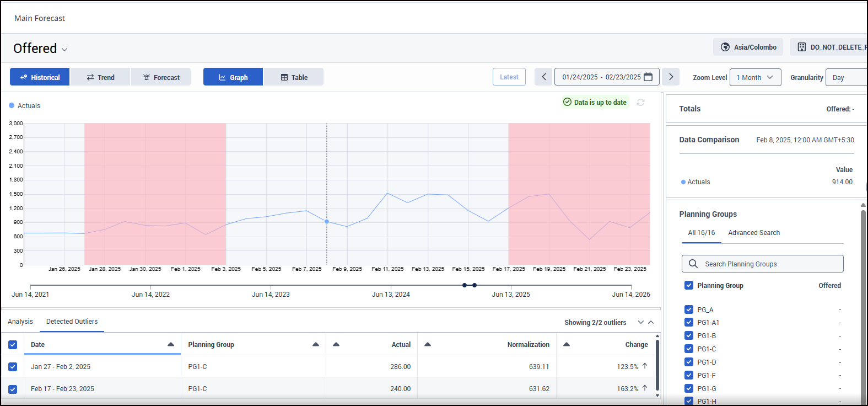
Task: Click the Trend button
Action: (x=100, y=77)
